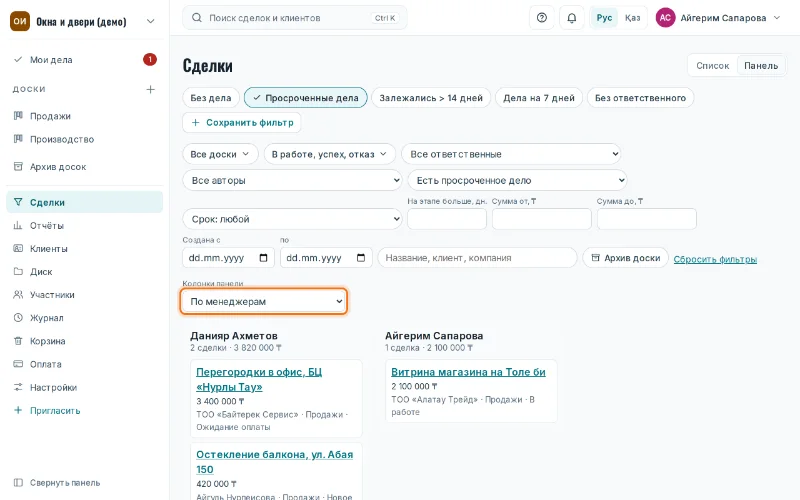Open the Айгерим Сапарова user menu chevron
The width and height of the screenshot is (800, 500).
tap(777, 18)
